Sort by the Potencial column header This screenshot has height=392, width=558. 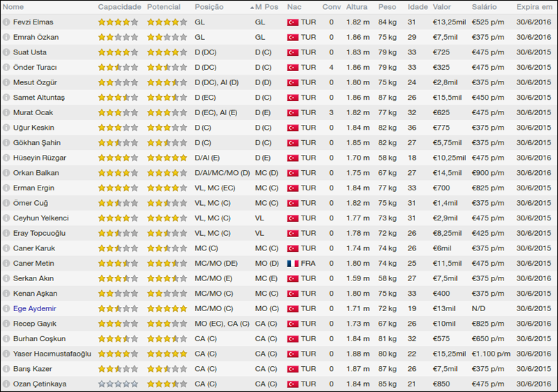(163, 7)
